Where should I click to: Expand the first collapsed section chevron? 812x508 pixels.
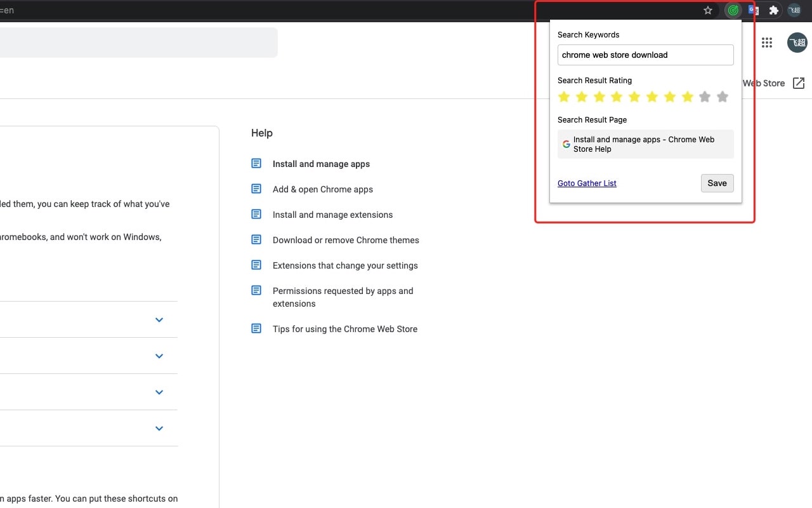(x=159, y=320)
